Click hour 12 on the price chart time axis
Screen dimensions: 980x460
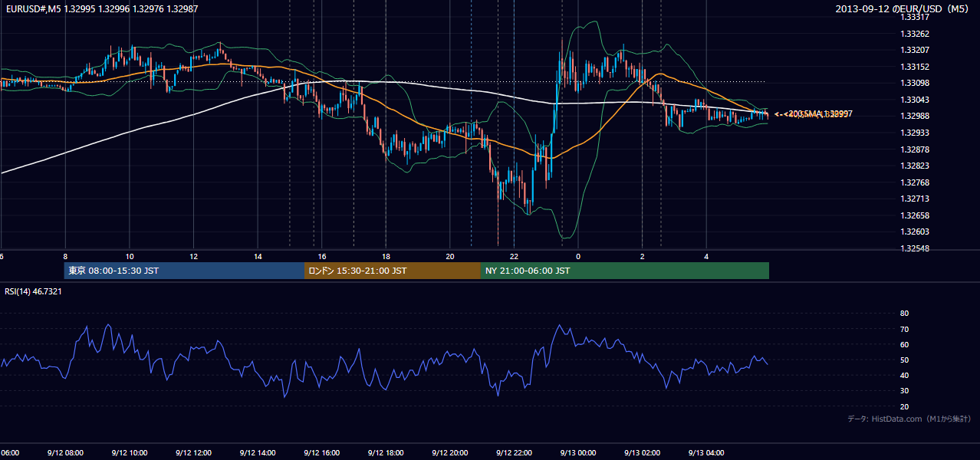193,257
